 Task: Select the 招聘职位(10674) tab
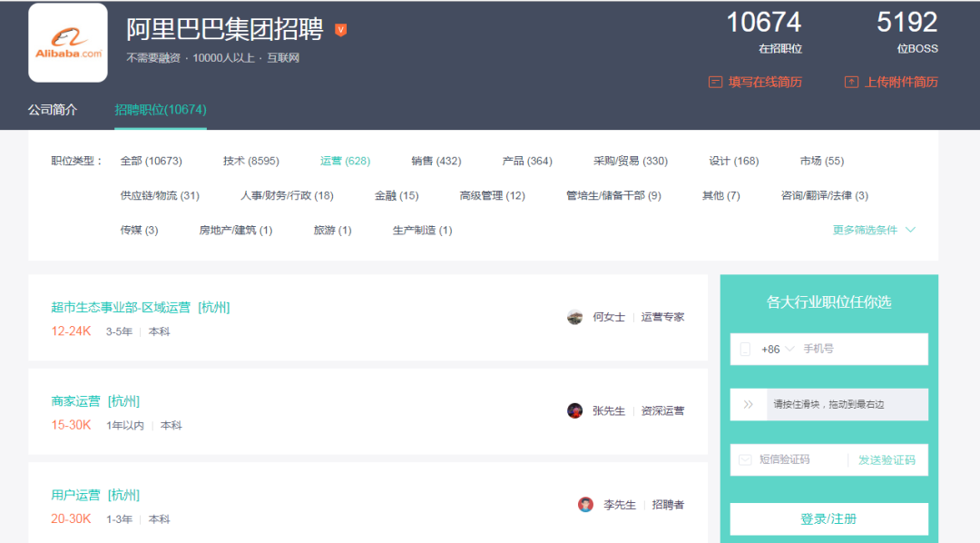[161, 110]
